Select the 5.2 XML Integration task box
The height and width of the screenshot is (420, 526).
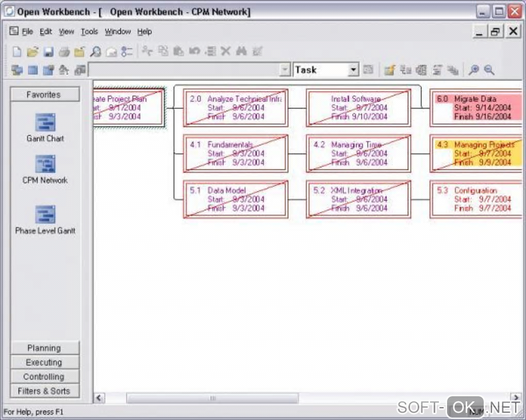click(x=358, y=200)
